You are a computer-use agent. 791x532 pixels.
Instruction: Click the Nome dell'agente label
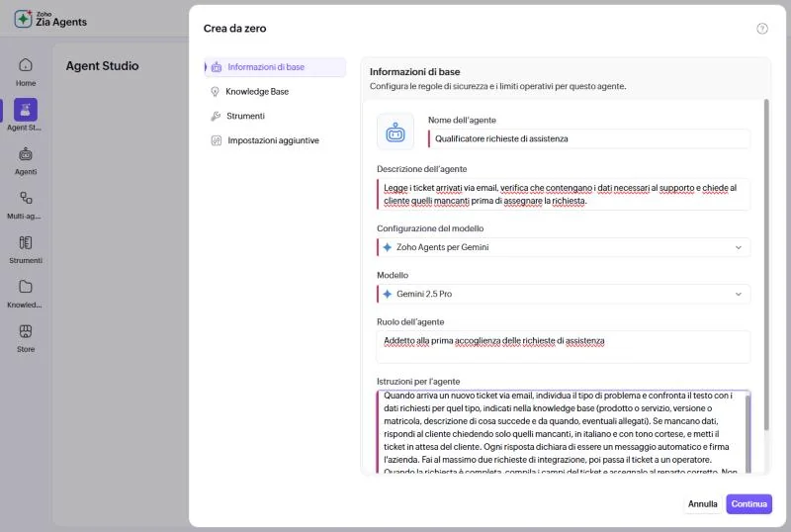(462, 120)
